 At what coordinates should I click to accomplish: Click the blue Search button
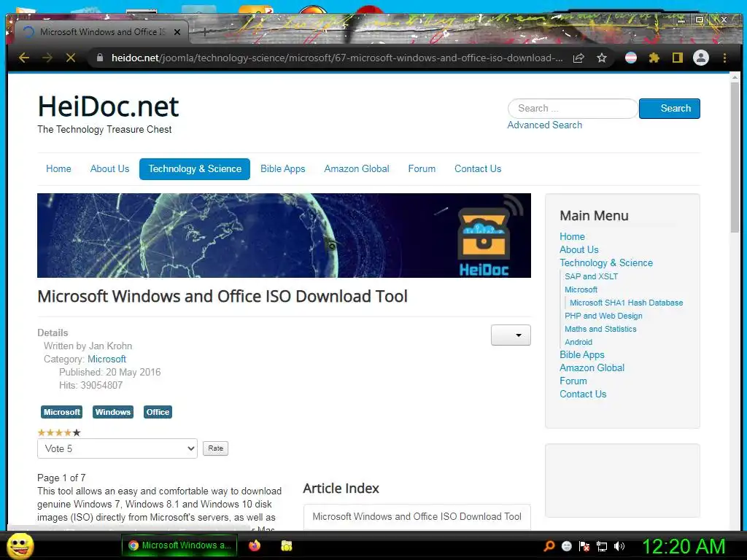click(x=670, y=109)
